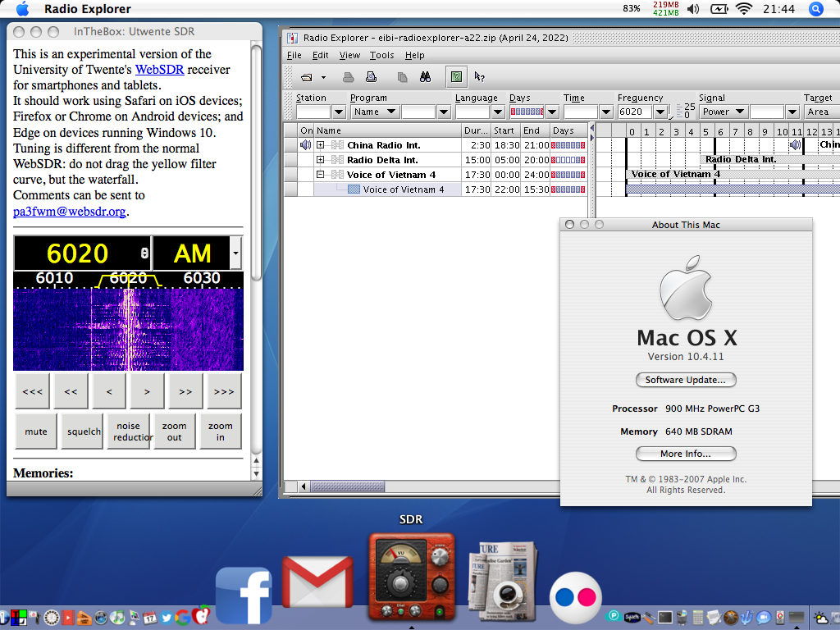Click the single < tune down button
This screenshot has width=840, height=630.
(x=109, y=391)
